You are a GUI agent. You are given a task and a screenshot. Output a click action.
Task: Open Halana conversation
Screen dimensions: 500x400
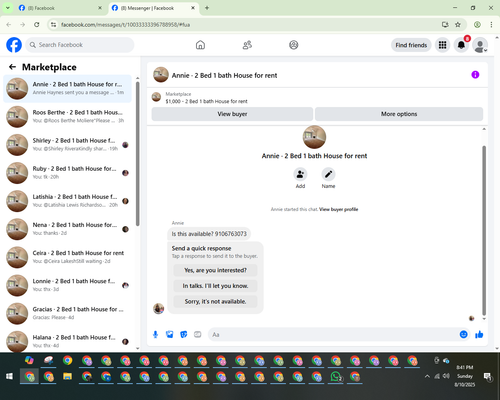point(67,341)
